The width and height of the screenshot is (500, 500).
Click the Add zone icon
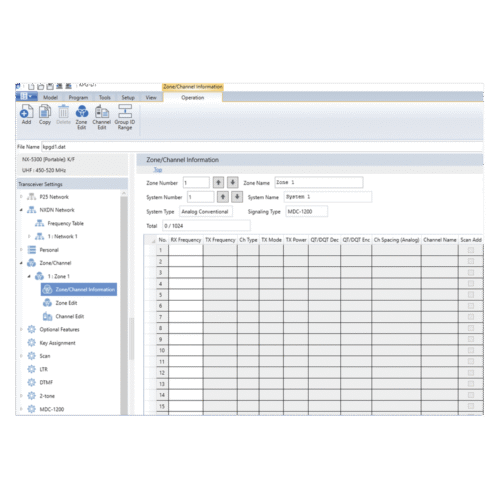[26, 111]
